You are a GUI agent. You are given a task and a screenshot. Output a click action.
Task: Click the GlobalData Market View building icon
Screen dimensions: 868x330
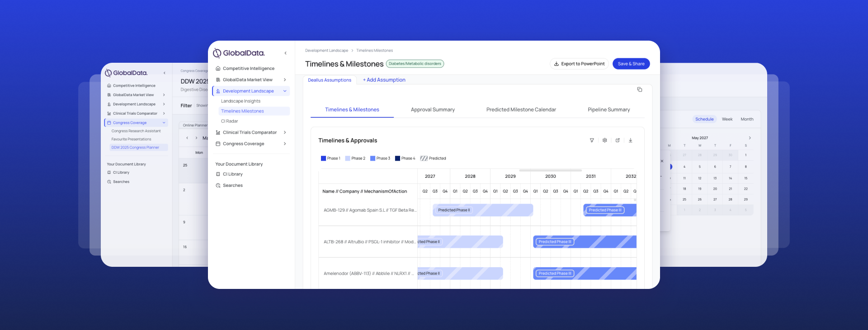pyautogui.click(x=218, y=80)
